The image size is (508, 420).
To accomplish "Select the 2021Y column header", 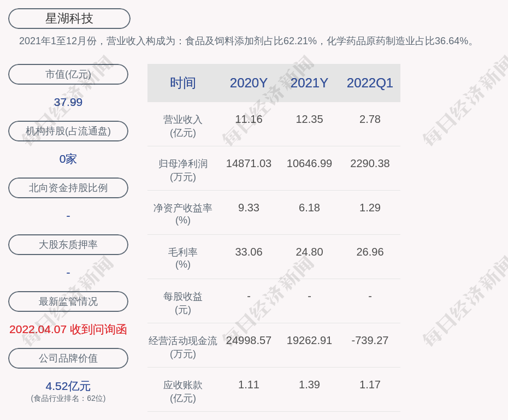I will tap(309, 83).
